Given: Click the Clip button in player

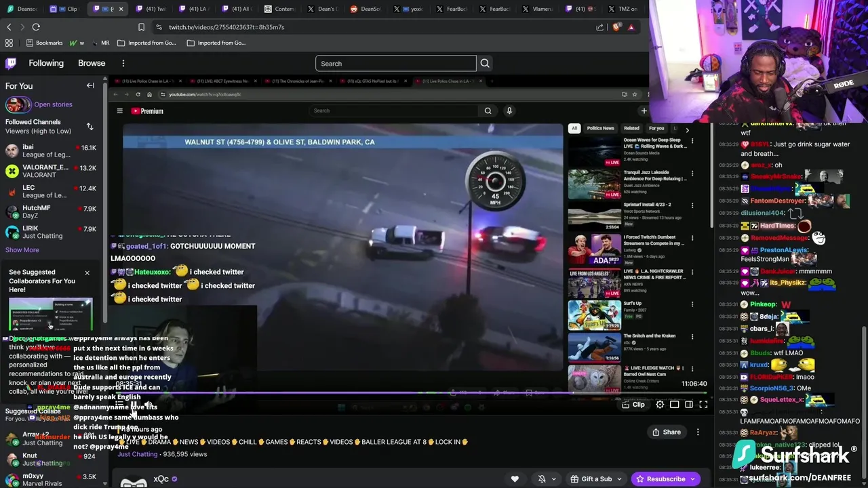Looking at the screenshot, I should pos(634,405).
